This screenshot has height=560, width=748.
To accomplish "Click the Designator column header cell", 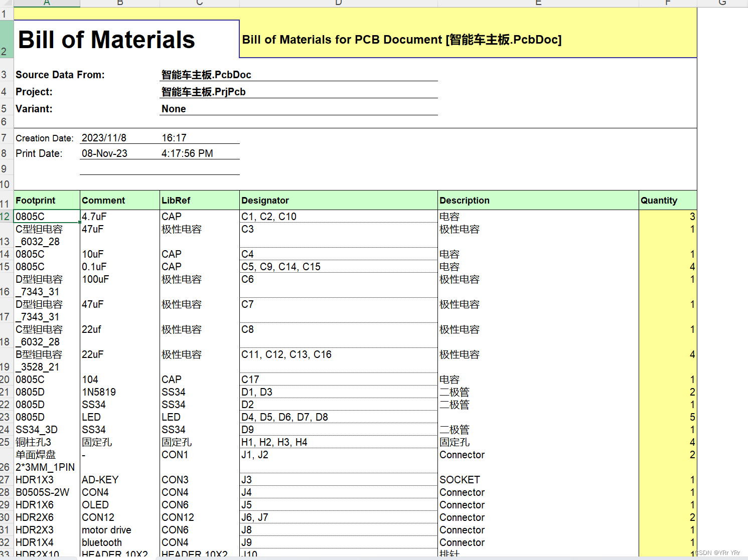I will [339, 200].
